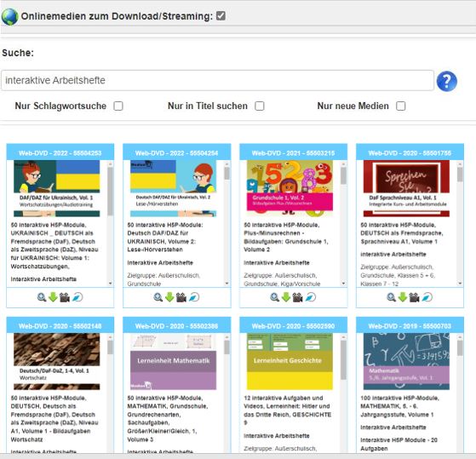
Task: Click scrollbar thumb in card 55502590
Action: tap(343, 359)
